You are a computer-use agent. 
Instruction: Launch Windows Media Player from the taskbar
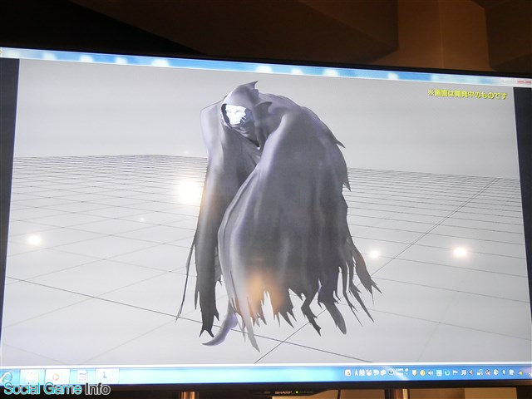click(57, 377)
